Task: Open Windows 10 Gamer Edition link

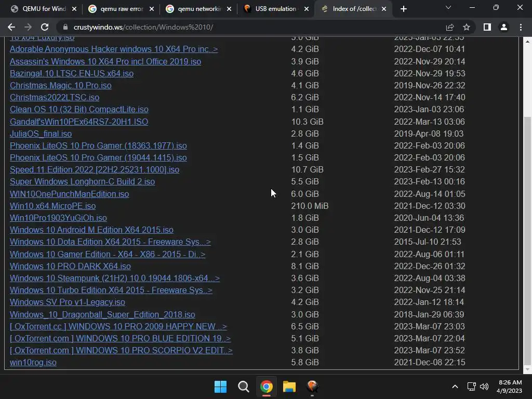Action: tap(108, 254)
